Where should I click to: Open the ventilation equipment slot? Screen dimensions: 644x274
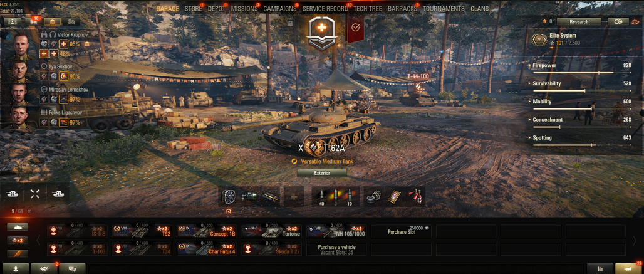pos(229,196)
